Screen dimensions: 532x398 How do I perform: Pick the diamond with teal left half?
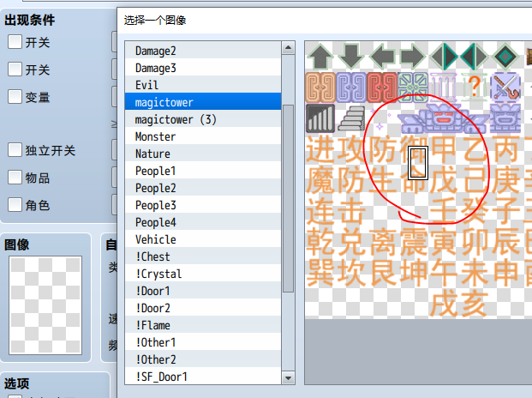pyautogui.click(x=475, y=57)
